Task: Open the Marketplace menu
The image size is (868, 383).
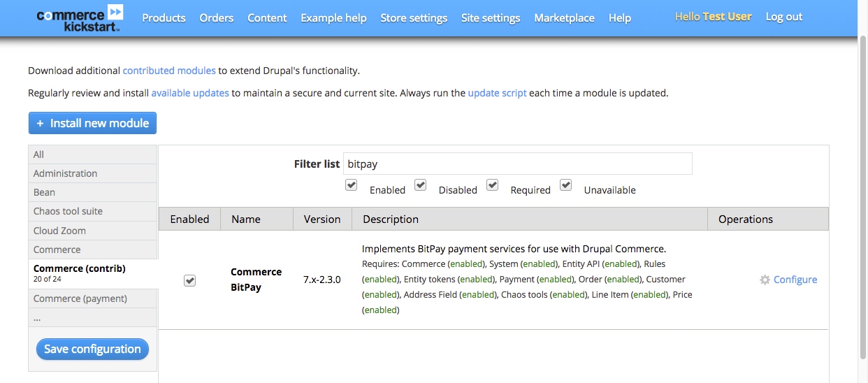Action: [x=564, y=18]
